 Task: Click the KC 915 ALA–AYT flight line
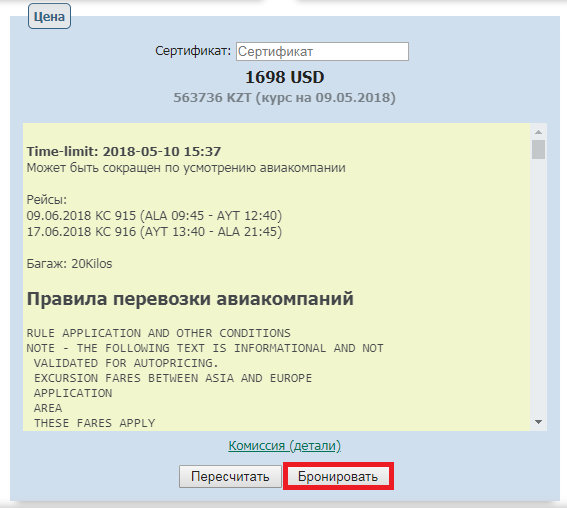tap(154, 215)
